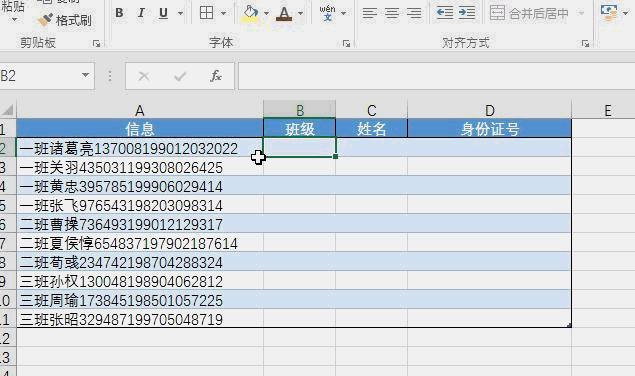
Task: Apply cell borders with the border icon
Action: coord(207,13)
